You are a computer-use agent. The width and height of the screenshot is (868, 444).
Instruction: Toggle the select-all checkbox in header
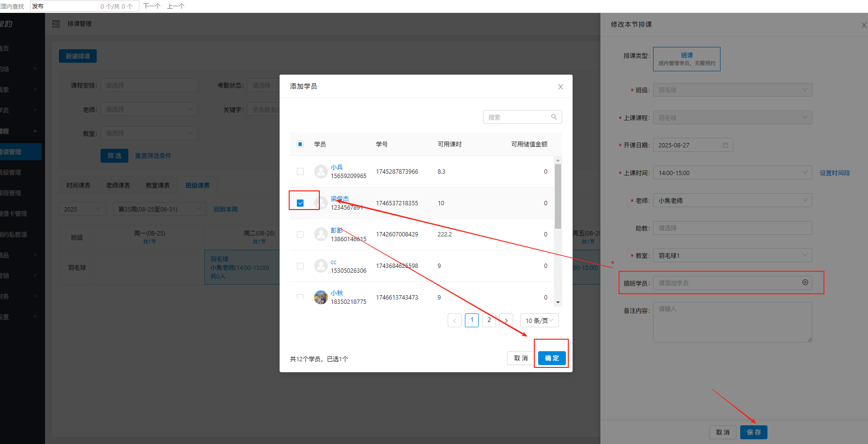tap(300, 144)
